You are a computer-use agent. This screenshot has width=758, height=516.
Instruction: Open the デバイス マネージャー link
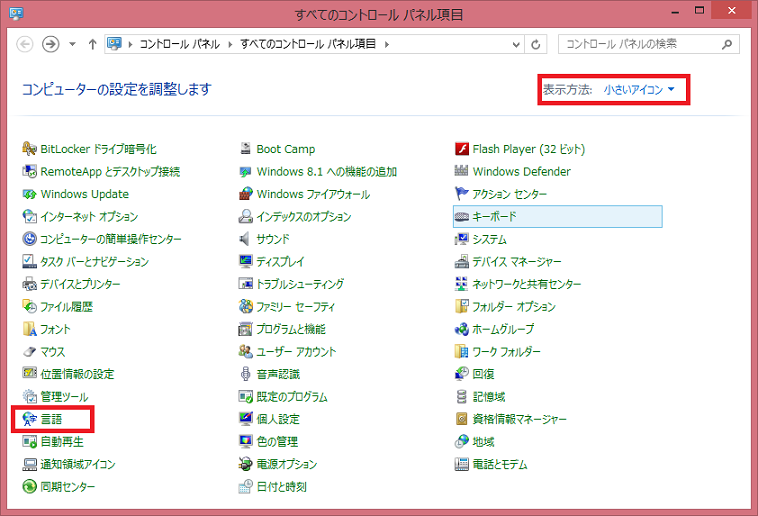tap(517, 262)
